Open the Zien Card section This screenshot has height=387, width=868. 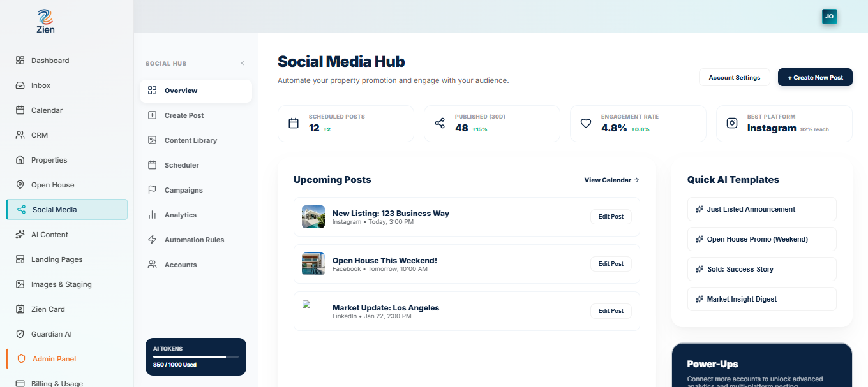(49, 309)
